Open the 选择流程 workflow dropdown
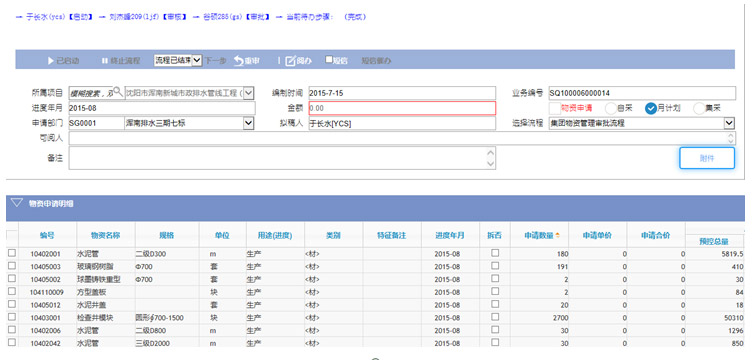The width and height of the screenshot is (753, 360). [x=729, y=123]
